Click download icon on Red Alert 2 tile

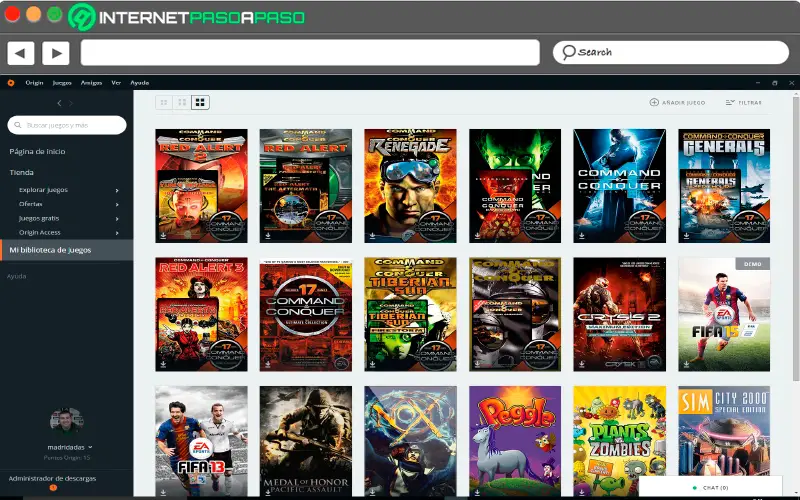[163, 236]
